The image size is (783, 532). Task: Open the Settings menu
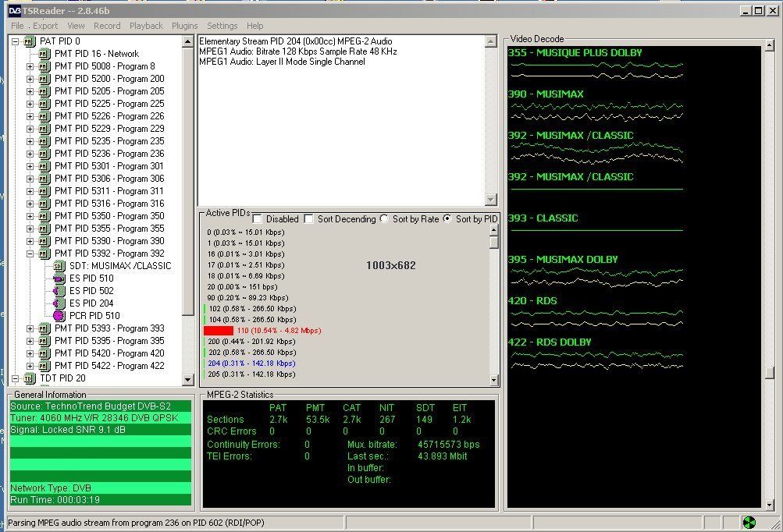[x=222, y=26]
